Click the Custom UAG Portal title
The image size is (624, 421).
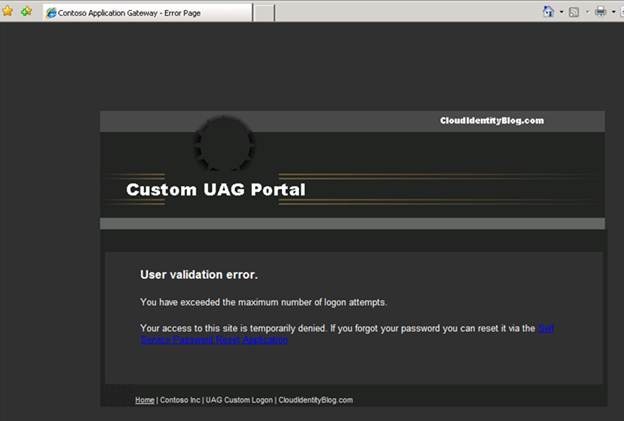click(x=215, y=189)
